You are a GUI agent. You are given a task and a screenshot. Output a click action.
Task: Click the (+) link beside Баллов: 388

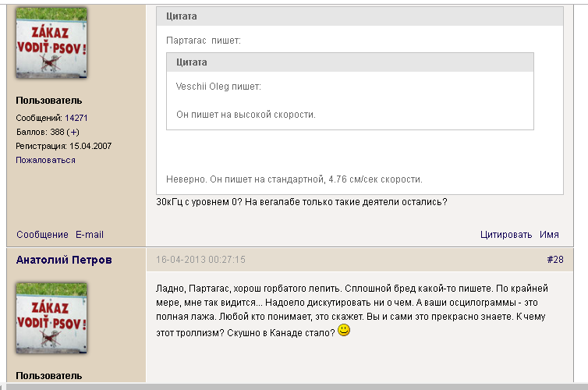tap(73, 132)
